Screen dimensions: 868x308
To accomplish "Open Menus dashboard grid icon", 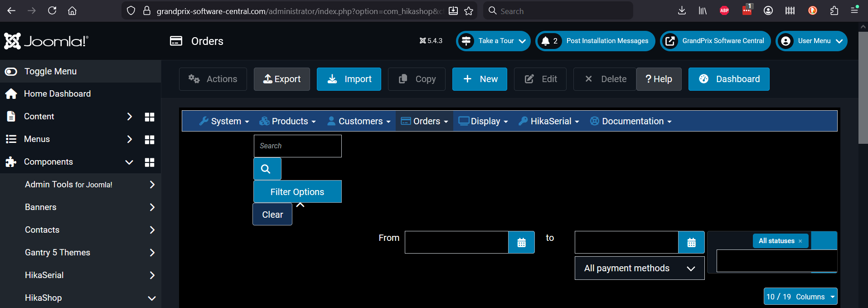I will coord(150,139).
